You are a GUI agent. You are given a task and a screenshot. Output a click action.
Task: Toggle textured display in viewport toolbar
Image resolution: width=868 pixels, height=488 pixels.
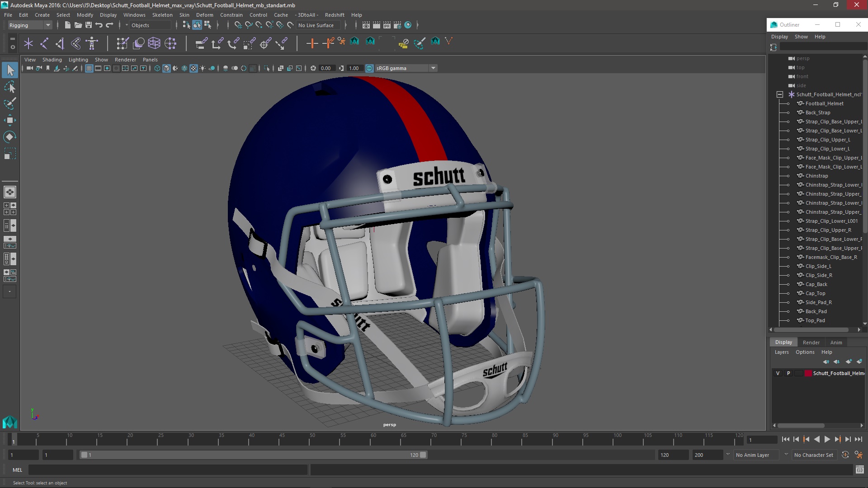[x=193, y=68]
